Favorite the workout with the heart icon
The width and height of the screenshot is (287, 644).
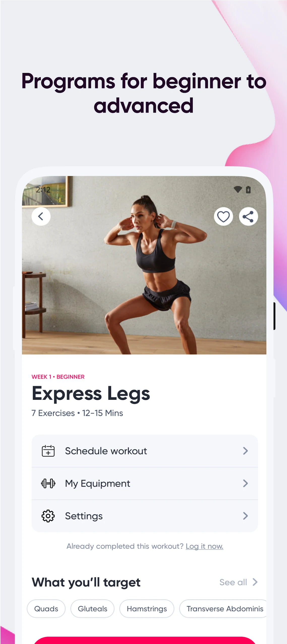tap(223, 216)
